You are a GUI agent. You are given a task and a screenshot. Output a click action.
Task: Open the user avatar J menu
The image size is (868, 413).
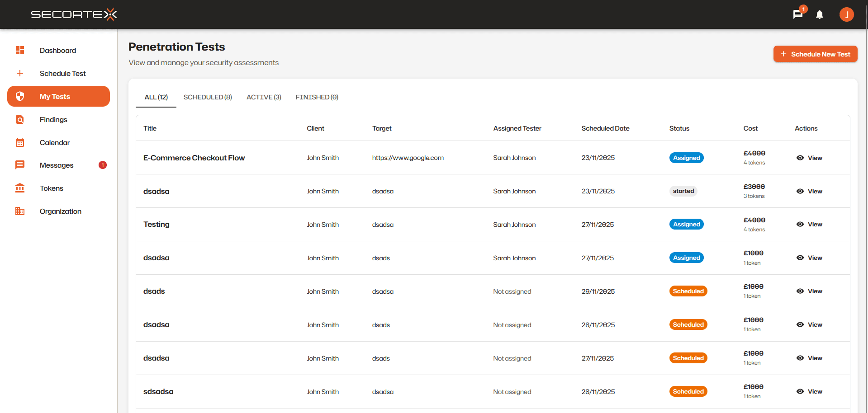(846, 14)
